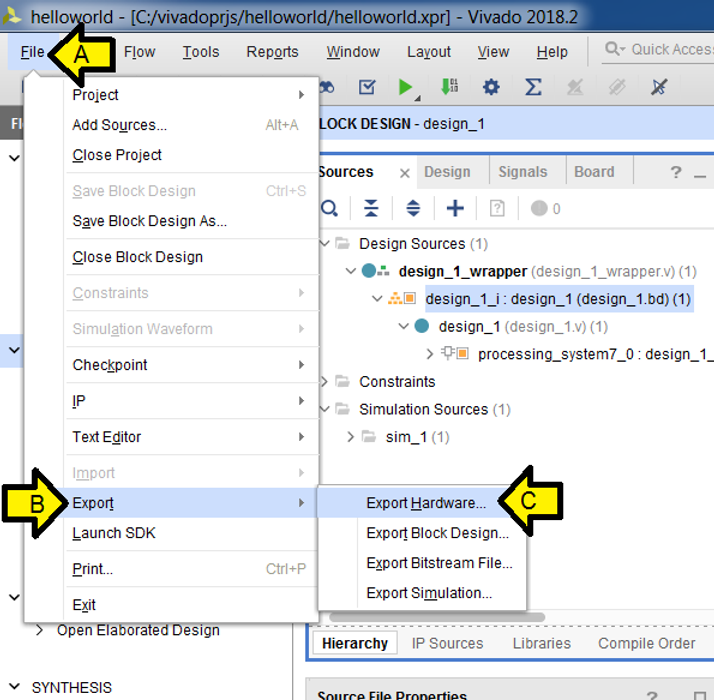Collapse the design_1_wrapper tree node
This screenshot has height=700, width=714.
point(350,271)
